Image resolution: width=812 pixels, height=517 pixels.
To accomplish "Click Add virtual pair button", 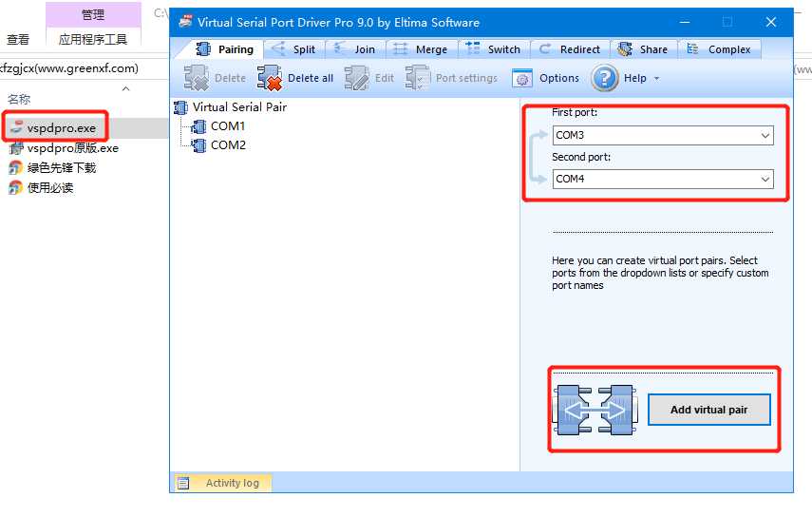I will click(708, 410).
